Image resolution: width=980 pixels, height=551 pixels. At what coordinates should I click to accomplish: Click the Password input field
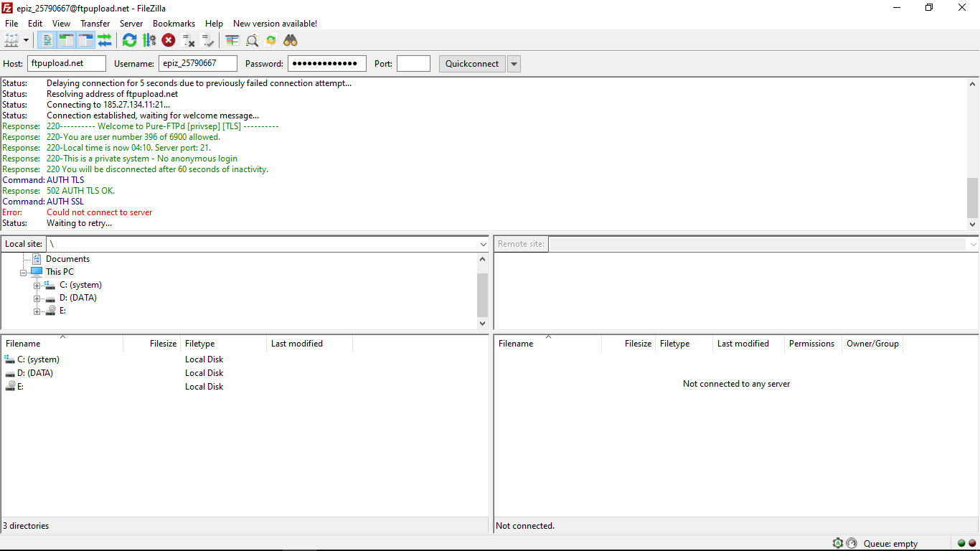point(327,64)
